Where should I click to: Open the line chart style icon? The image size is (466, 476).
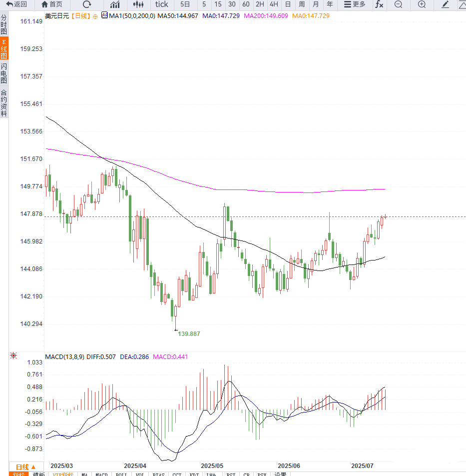[x=115, y=4]
